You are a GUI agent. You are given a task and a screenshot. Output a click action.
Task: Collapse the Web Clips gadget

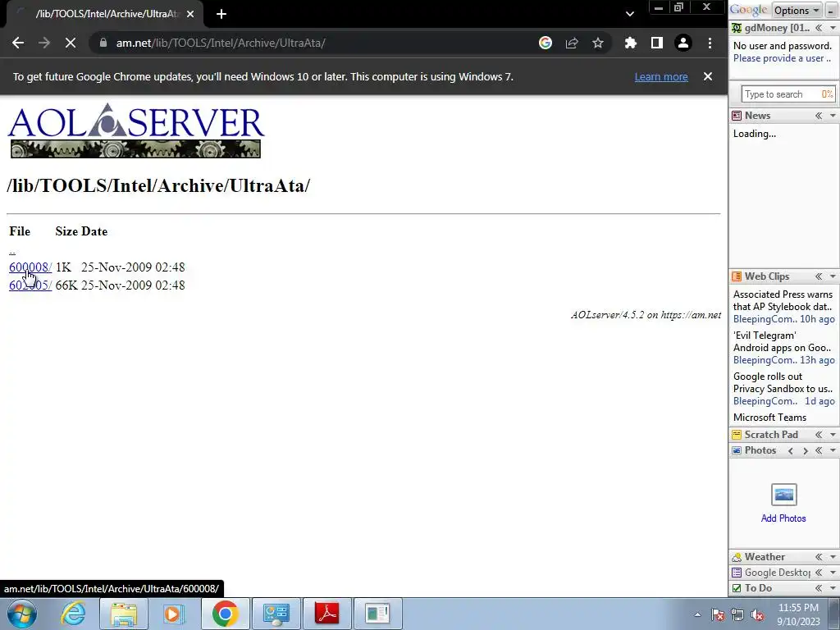(x=819, y=276)
